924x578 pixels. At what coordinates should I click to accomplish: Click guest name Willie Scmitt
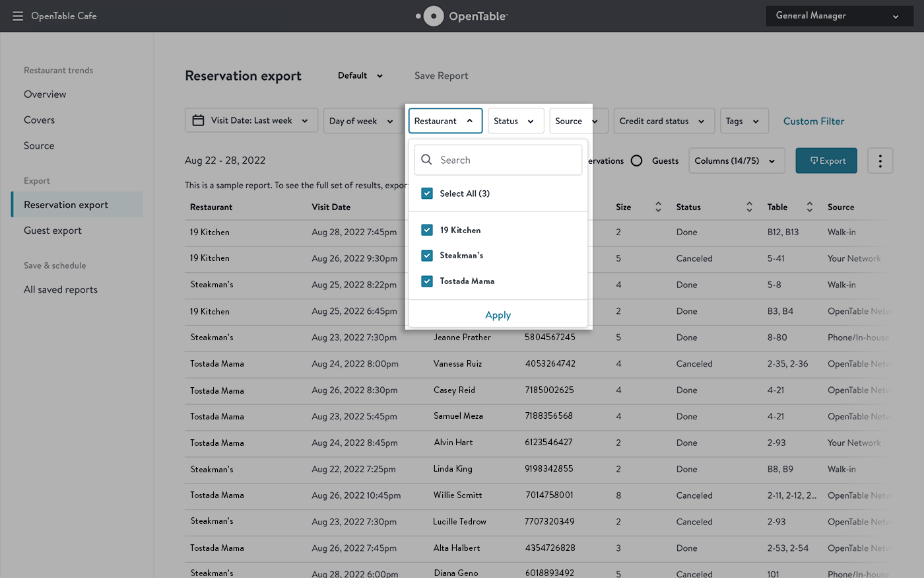(x=458, y=495)
